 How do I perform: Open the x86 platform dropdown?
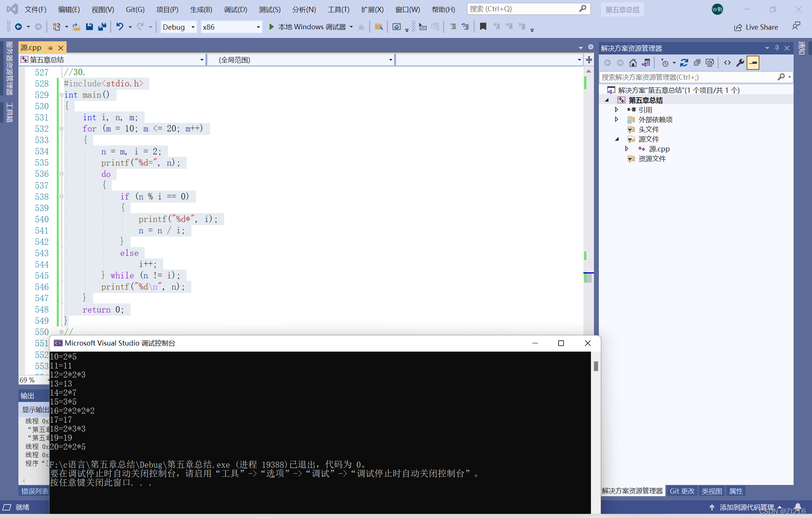[231, 27]
